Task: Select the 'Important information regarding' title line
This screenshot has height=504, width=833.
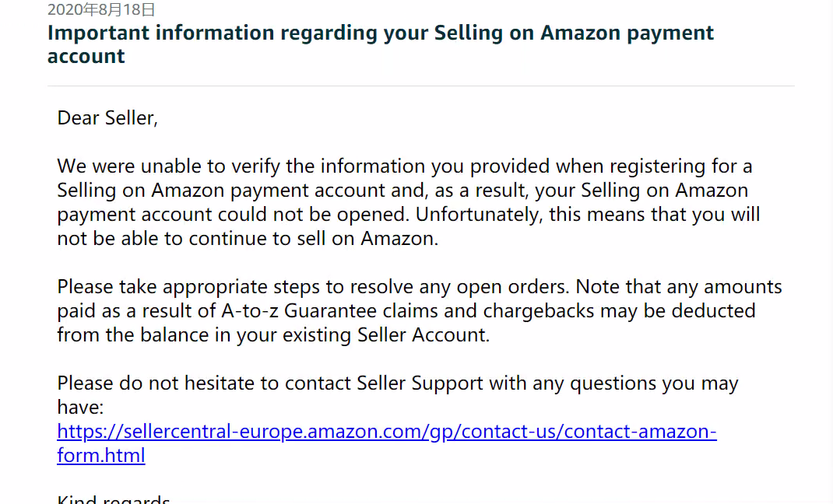Action: (x=381, y=33)
